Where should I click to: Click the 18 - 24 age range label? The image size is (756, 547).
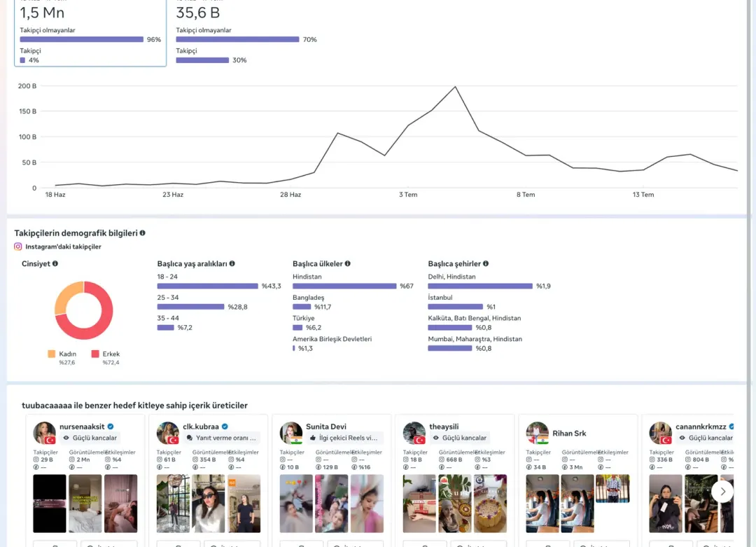coord(167,277)
